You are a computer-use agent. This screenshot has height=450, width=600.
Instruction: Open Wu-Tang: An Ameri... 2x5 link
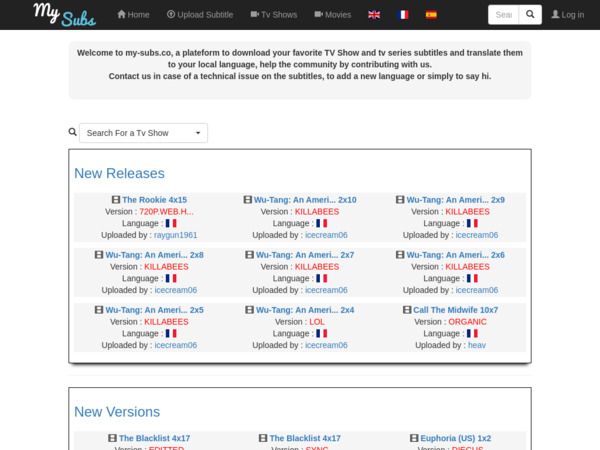[155, 310]
